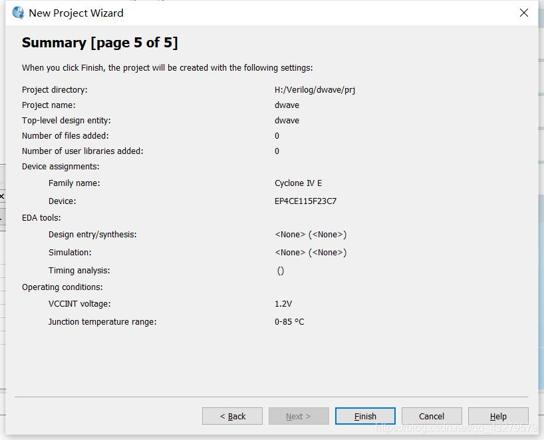Click the project name value dwave
Viewport: 544px width, 440px height.
[x=287, y=105]
